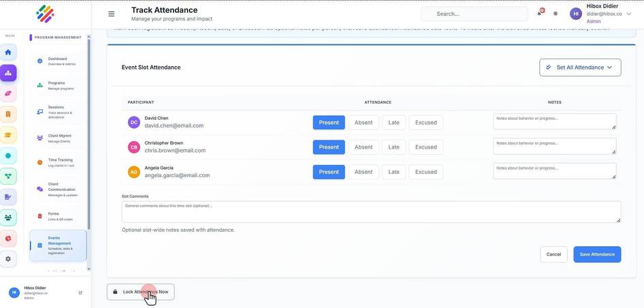Open Sessions menu item
This screenshot has width=644, height=308.
point(58,112)
